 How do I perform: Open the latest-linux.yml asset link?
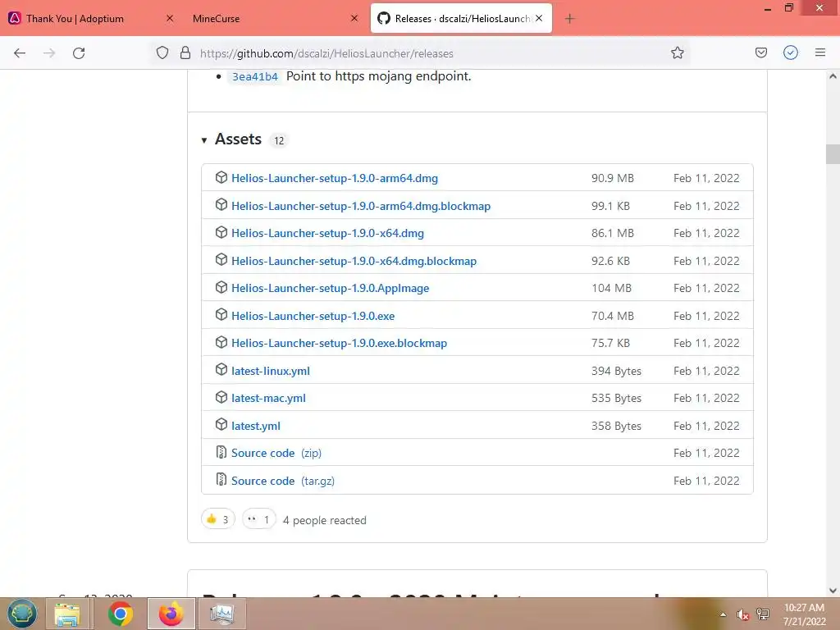tap(271, 372)
